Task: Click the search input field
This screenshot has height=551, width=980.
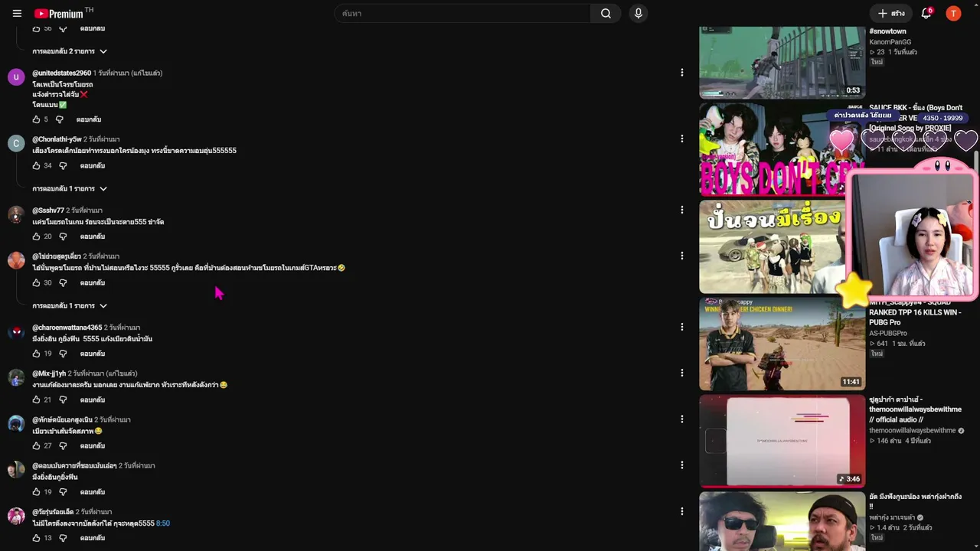Action: pyautogui.click(x=462, y=14)
